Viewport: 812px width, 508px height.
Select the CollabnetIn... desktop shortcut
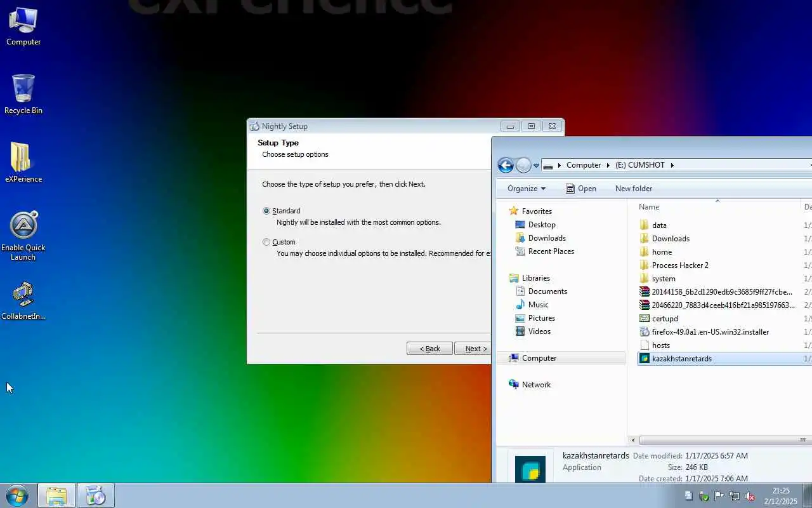pos(23,301)
